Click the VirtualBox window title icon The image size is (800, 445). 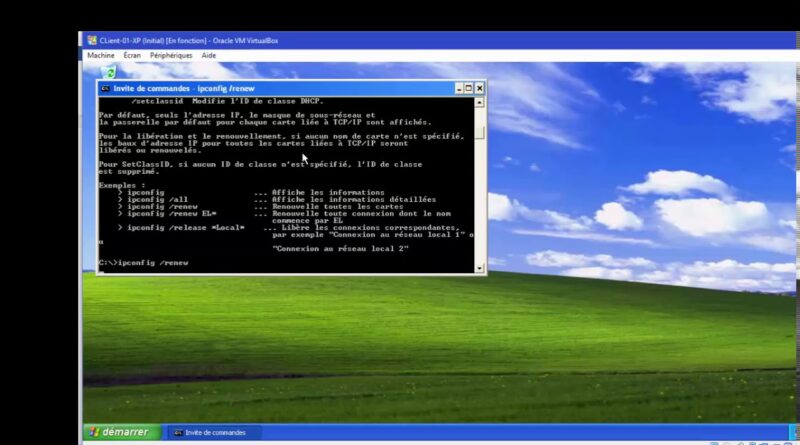coord(92,40)
